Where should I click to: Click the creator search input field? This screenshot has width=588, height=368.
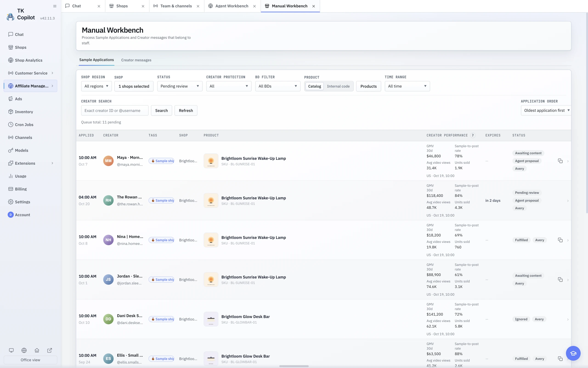[115, 110]
